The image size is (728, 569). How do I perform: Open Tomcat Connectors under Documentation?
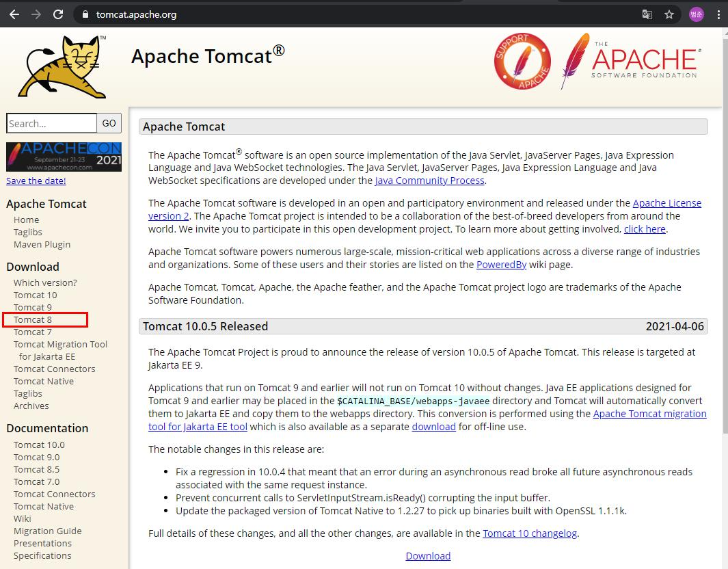pyautogui.click(x=54, y=494)
